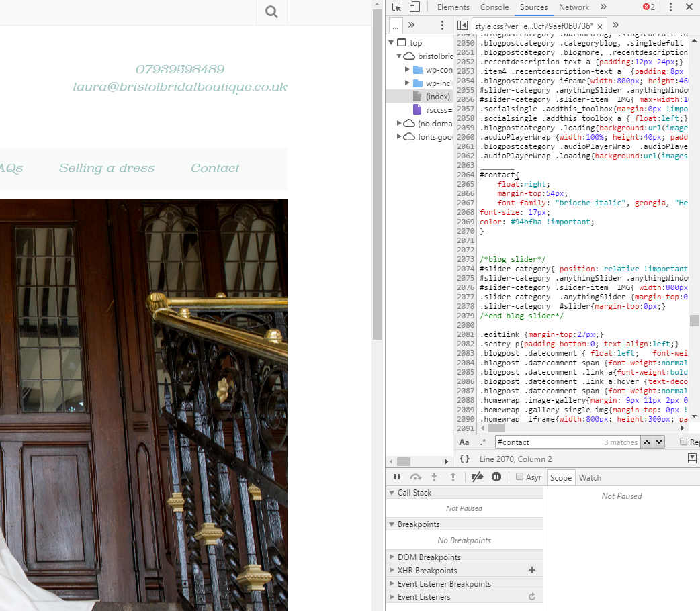Click the website search magnifier icon

coord(271,12)
